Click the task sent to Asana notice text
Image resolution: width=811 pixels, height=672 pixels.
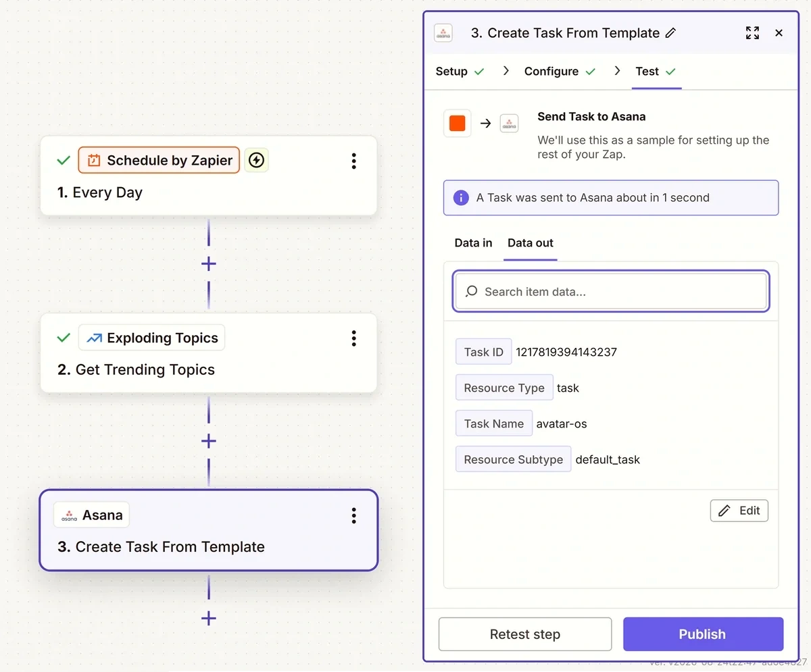click(x=593, y=198)
